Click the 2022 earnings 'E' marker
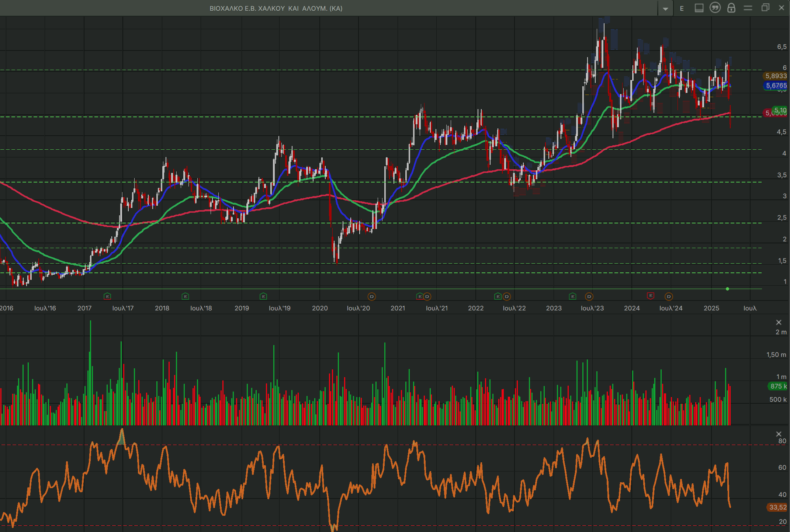 [x=498, y=296]
